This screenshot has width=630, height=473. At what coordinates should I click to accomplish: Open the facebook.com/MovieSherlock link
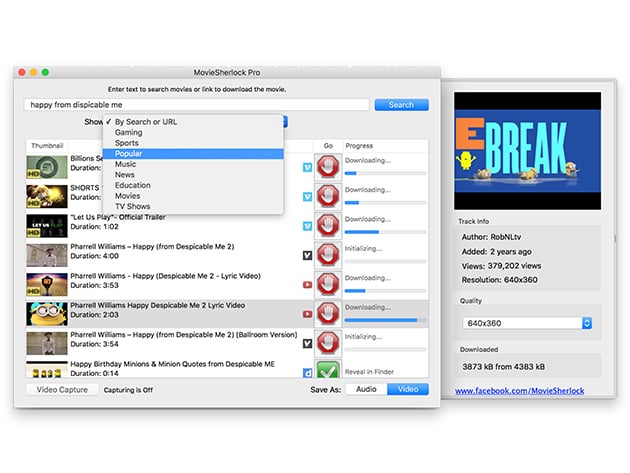click(x=519, y=390)
